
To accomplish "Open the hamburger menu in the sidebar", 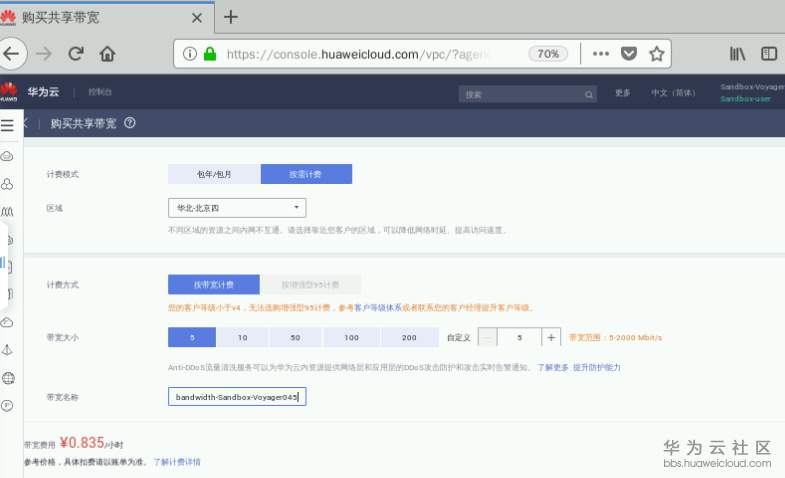I will (x=7, y=125).
